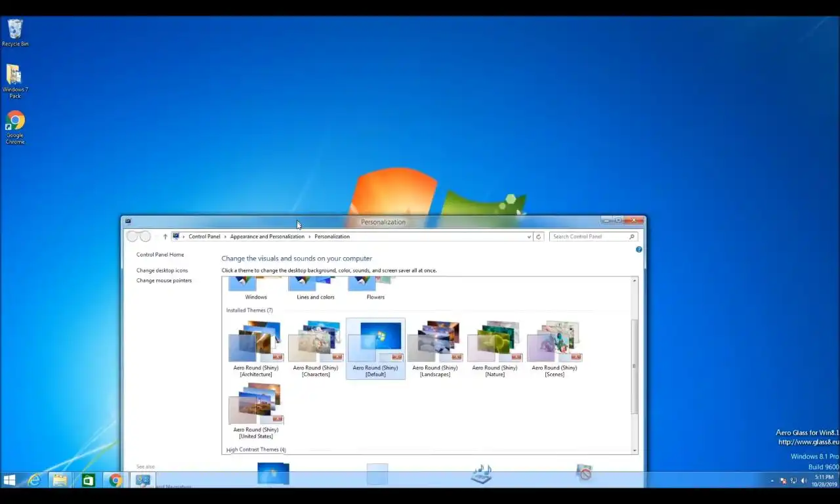Expand the address bar history dropdown

tap(529, 236)
